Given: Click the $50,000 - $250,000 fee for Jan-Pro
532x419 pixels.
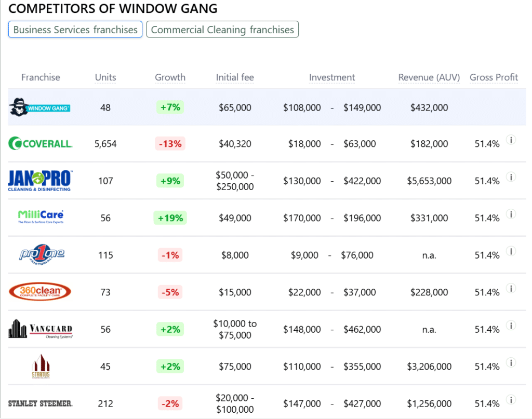Looking at the screenshot, I should (235, 181).
